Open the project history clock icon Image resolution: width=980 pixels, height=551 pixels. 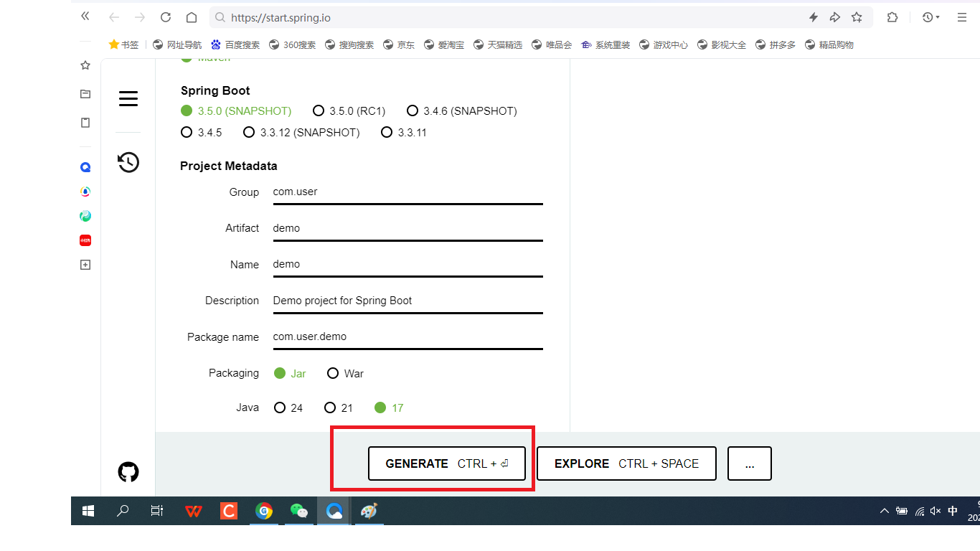(x=128, y=162)
